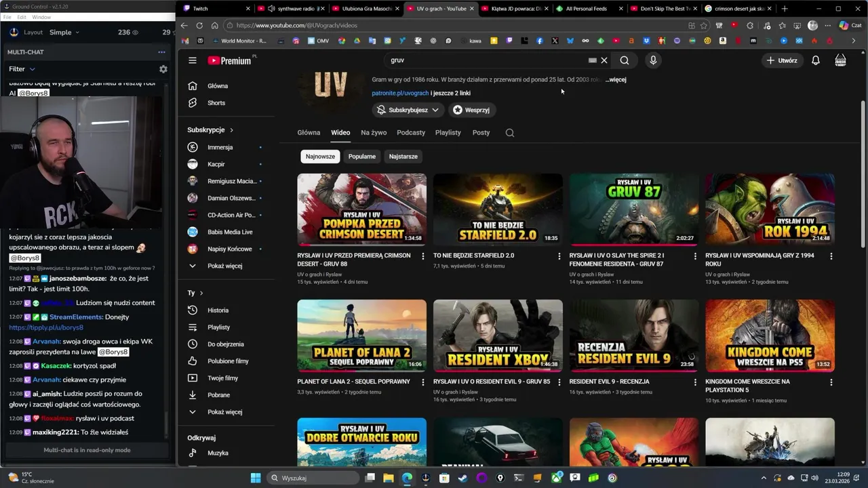Select the Najstarsze sort chip
This screenshot has height=488, width=868.
pyautogui.click(x=403, y=157)
